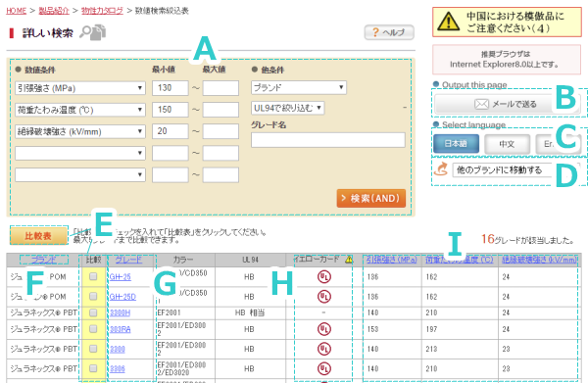This screenshot has width=588, height=383.
Task: Click the magnifier and documents icon beside 詳しい検索
Action: click(x=93, y=32)
